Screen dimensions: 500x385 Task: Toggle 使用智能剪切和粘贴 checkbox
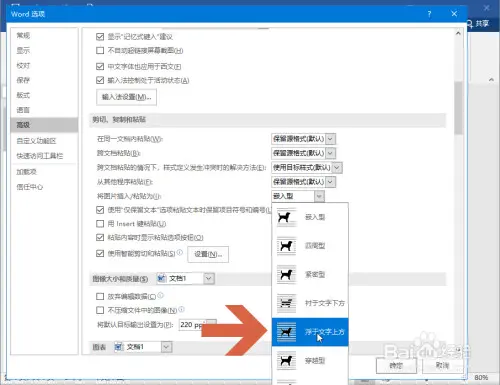pos(100,254)
